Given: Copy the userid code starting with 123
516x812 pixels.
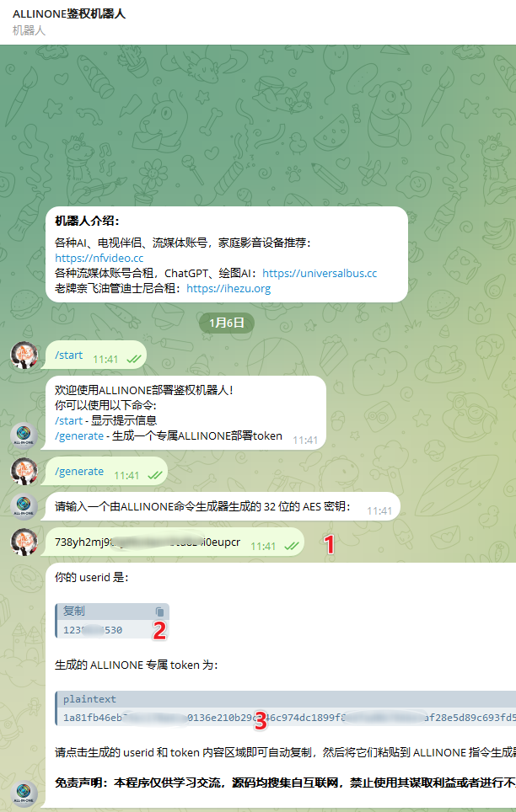Looking at the screenshot, I should pyautogui.click(x=93, y=630).
